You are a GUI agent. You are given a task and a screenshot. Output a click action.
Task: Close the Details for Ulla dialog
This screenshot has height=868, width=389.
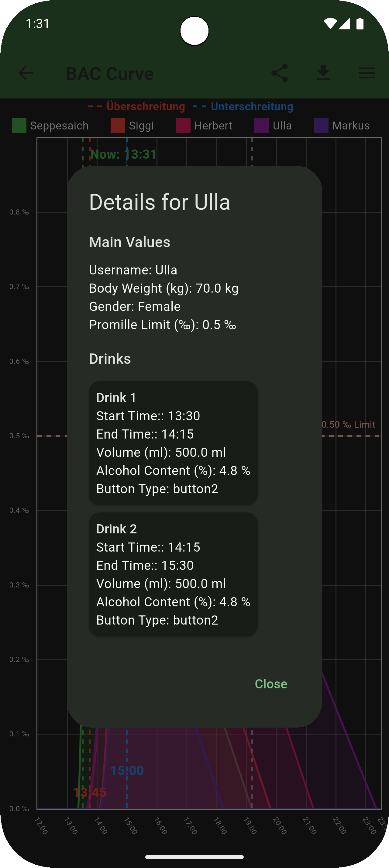(271, 684)
